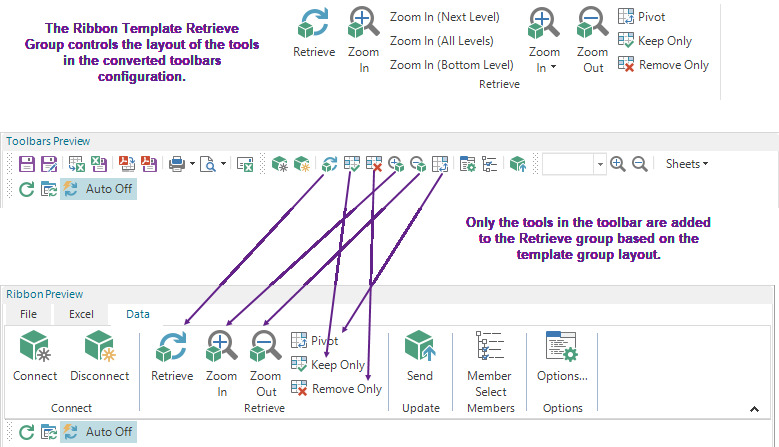Click the large Connect ribbon button
Image resolution: width=779 pixels, height=447 pixels.
35,356
